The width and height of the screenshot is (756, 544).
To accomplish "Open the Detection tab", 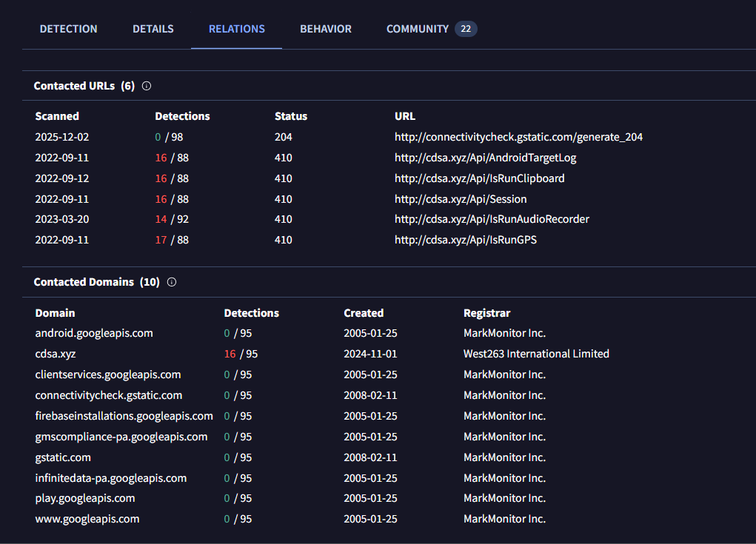I will (x=68, y=29).
